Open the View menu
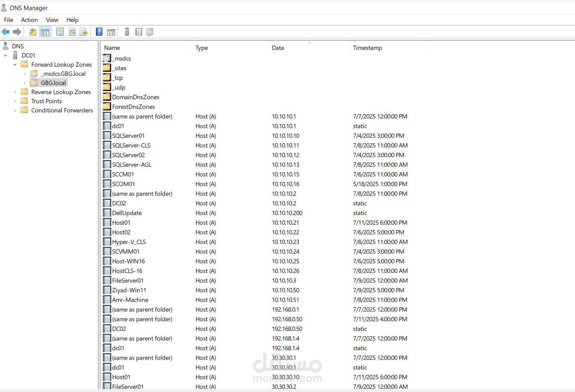575x392 pixels. pyautogui.click(x=52, y=20)
